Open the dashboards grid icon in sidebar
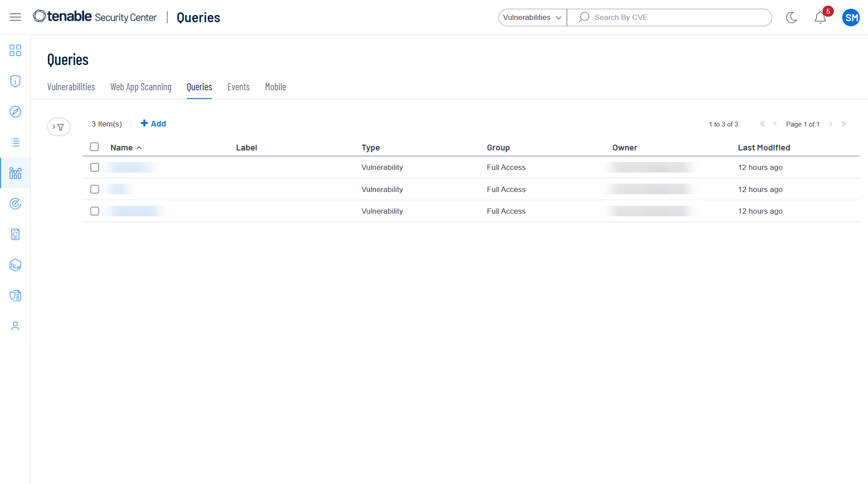868x484 pixels. point(15,50)
